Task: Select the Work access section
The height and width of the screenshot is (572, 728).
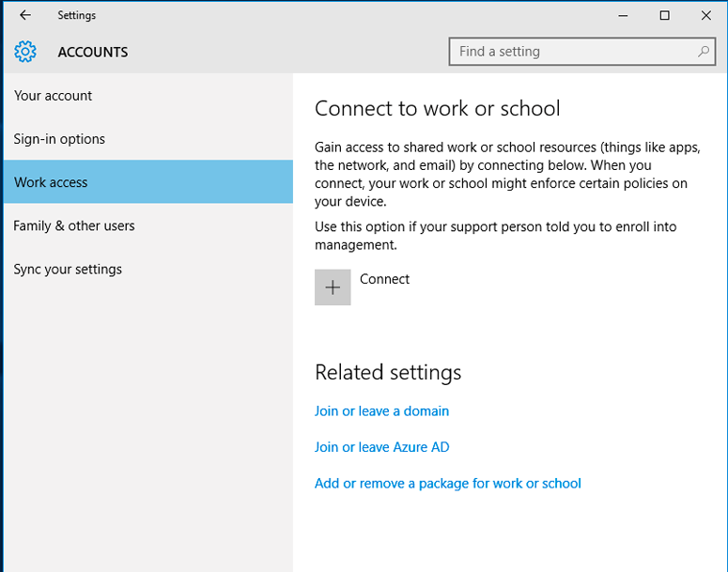Action: click(x=51, y=182)
